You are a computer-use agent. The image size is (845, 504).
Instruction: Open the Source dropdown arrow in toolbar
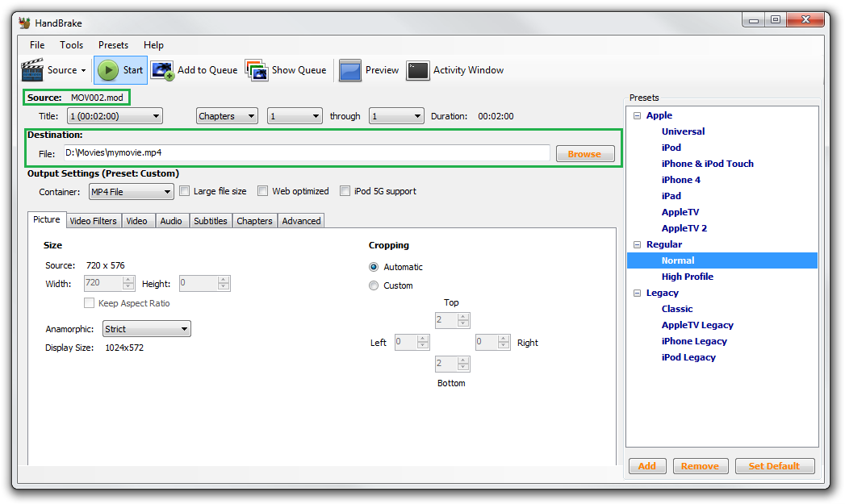(83, 70)
